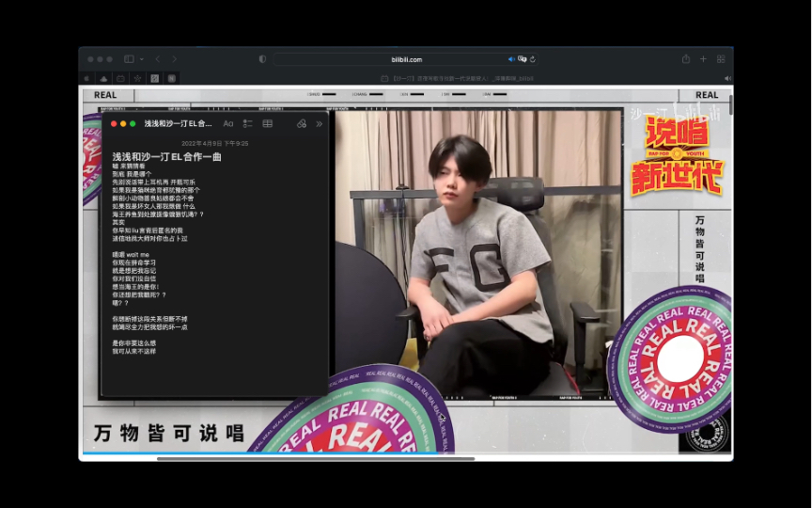Insert a checklist in the Notes window
Screen dimensions: 812x508
click(x=247, y=123)
